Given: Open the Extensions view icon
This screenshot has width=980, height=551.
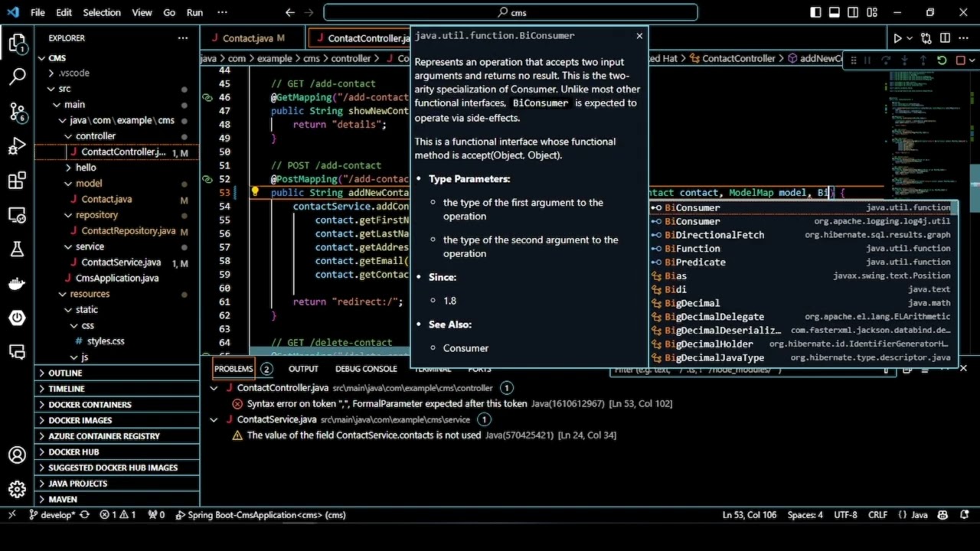Looking at the screenshot, I should coord(17,181).
